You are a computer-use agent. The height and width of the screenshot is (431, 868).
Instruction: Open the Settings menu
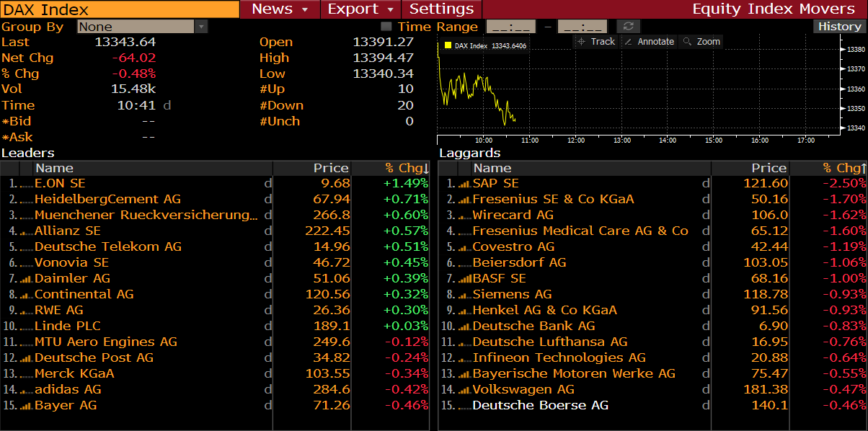coord(442,9)
